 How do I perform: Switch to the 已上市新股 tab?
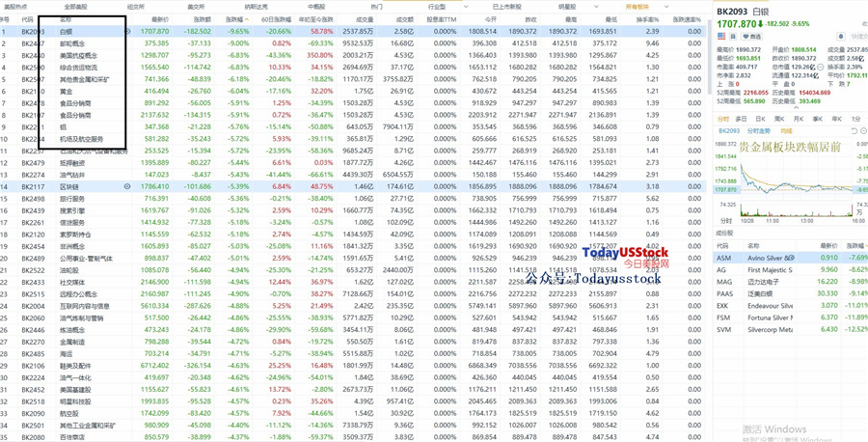(506, 7)
